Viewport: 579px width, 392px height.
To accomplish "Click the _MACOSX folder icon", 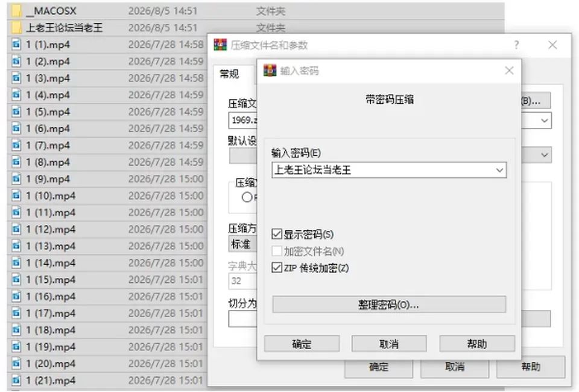I will pos(16,11).
